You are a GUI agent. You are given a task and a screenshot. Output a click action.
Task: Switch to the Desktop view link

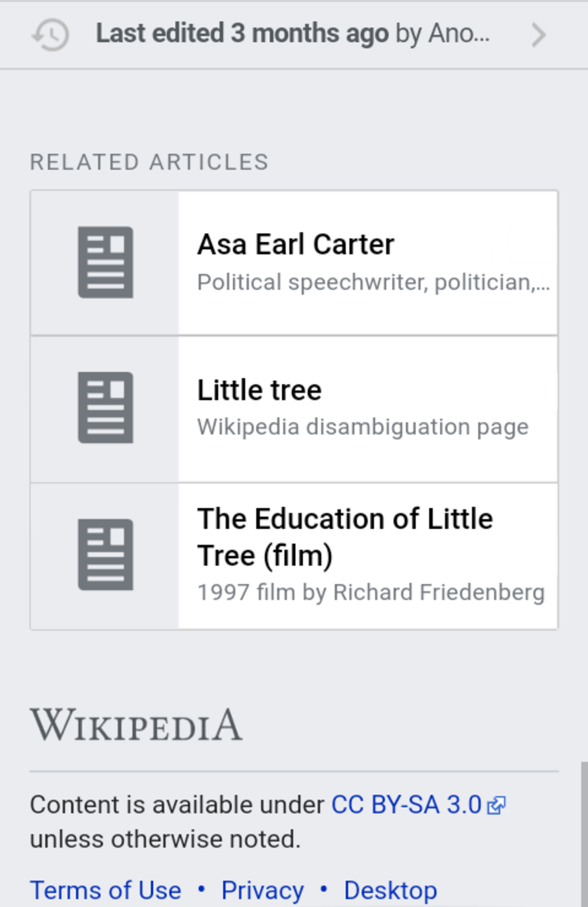[x=391, y=890]
